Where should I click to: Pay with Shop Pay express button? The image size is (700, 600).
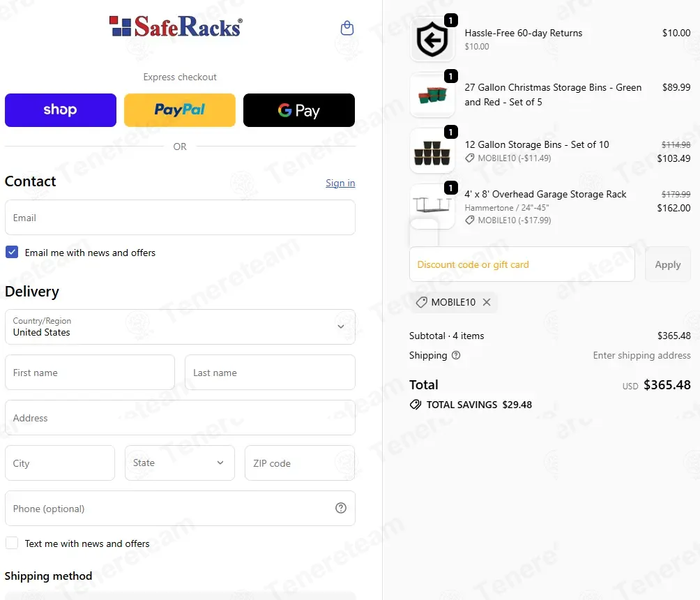(x=61, y=110)
